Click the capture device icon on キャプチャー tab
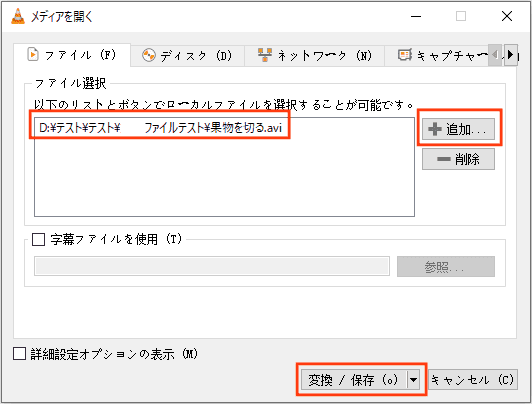Image resolution: width=532 pixels, height=404 pixels. [404, 55]
